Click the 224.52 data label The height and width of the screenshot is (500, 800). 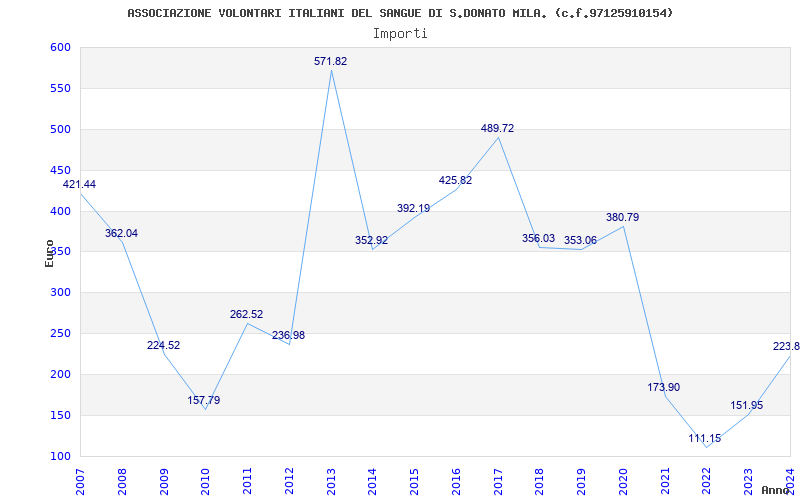coord(163,345)
